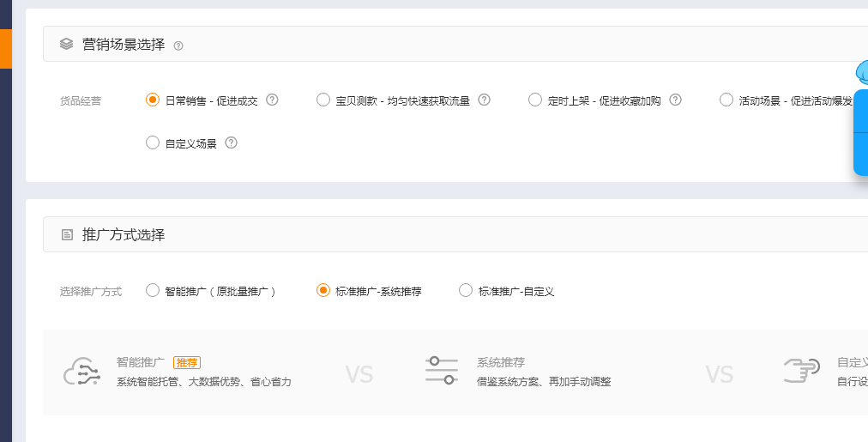Image resolution: width=868 pixels, height=442 pixels.
Task: Select 智能推广（原批量推广）radio button
Action: click(x=153, y=290)
